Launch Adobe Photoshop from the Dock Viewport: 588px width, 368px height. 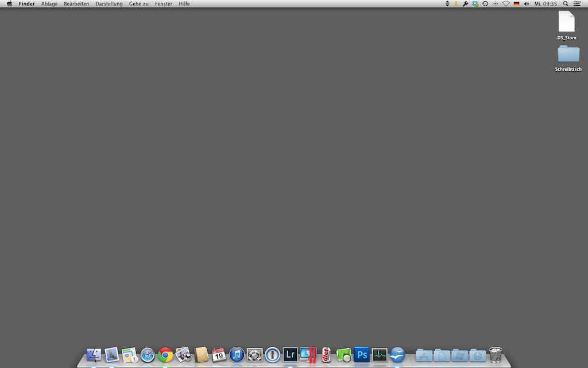[362, 355]
